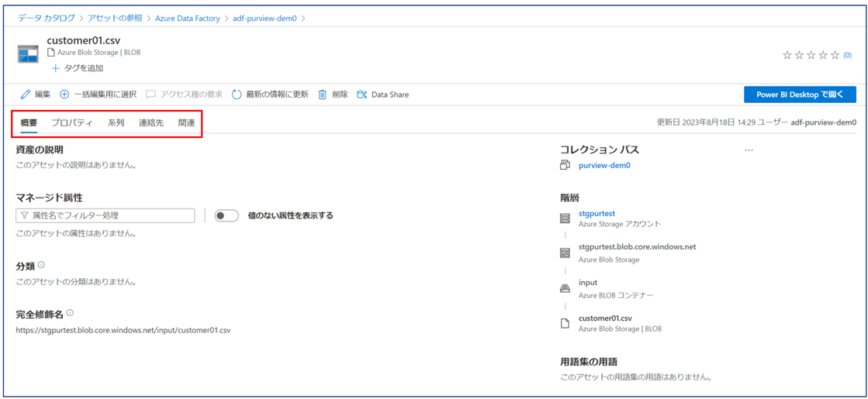The image size is (868, 399).
Task: Click the Power BI Desktop で開く button
Action: (800, 95)
